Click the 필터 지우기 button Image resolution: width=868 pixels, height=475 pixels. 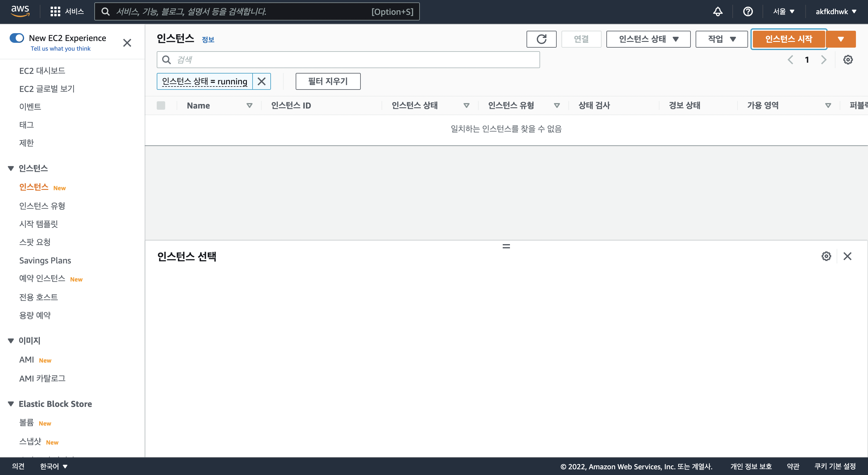pyautogui.click(x=328, y=81)
